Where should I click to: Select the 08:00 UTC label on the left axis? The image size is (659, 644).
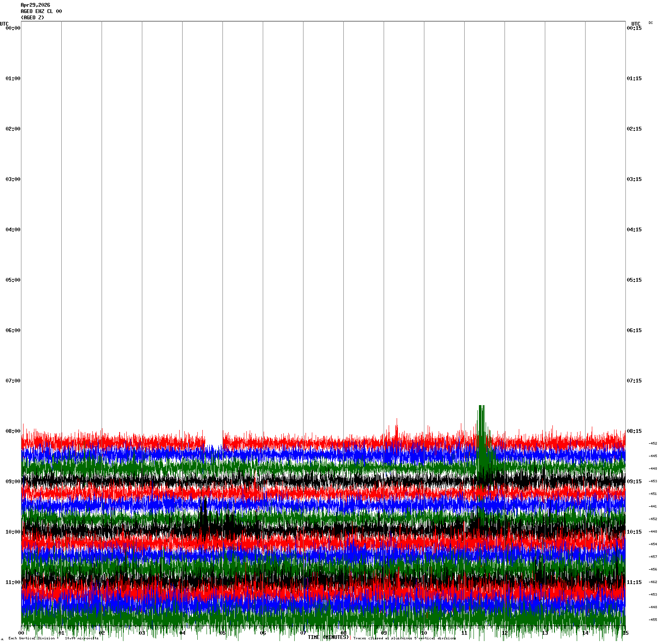tap(13, 431)
